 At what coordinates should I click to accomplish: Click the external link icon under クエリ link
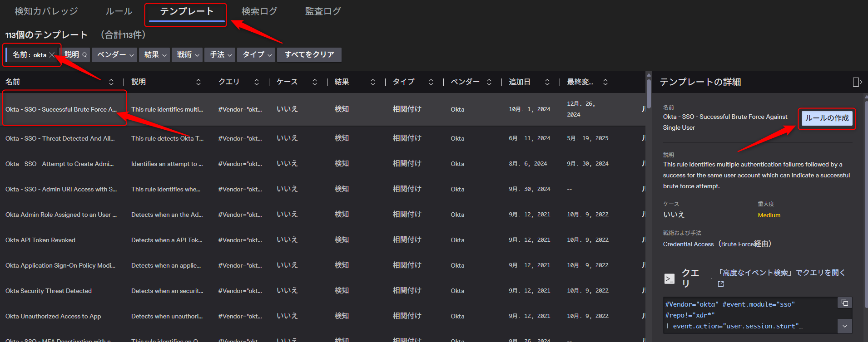point(721,284)
